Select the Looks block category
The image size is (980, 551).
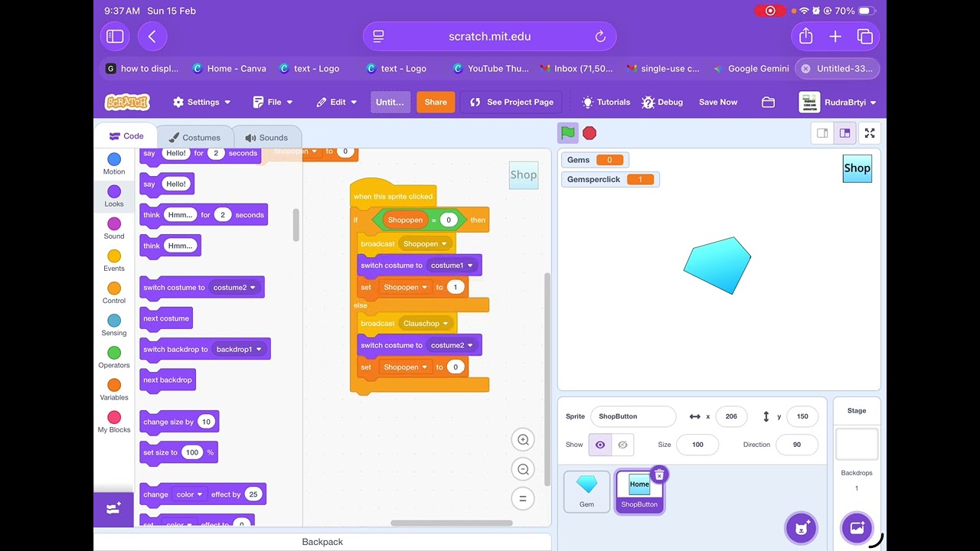coord(114,196)
